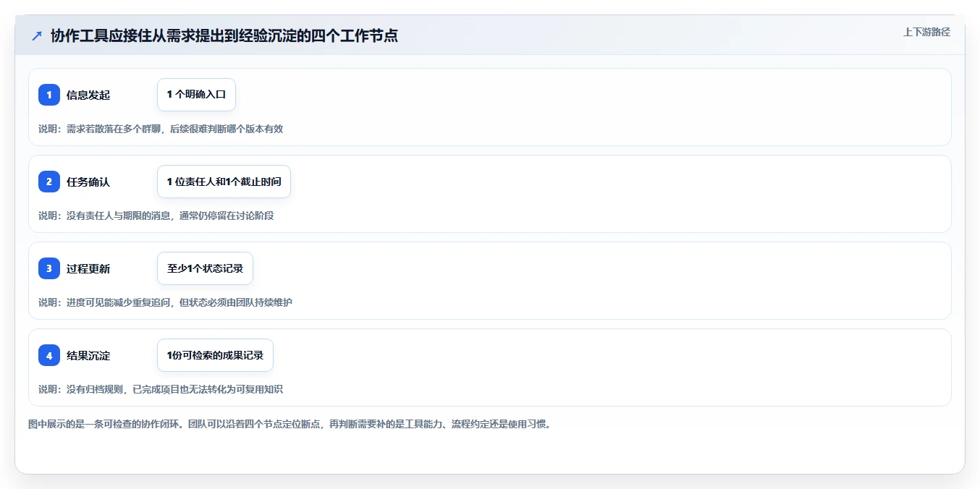
Task: Click the number 4 step badge
Action: tap(49, 355)
